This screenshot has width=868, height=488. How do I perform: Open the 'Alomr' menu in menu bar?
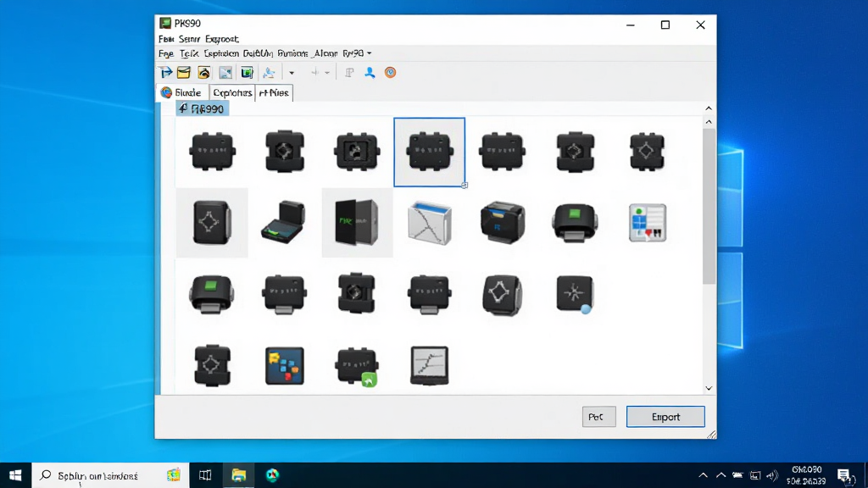coord(325,53)
